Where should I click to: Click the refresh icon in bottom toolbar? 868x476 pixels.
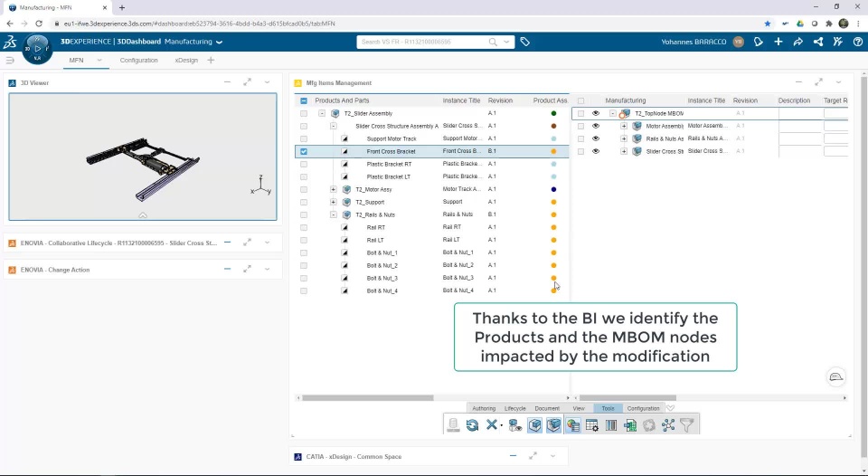click(x=472, y=425)
